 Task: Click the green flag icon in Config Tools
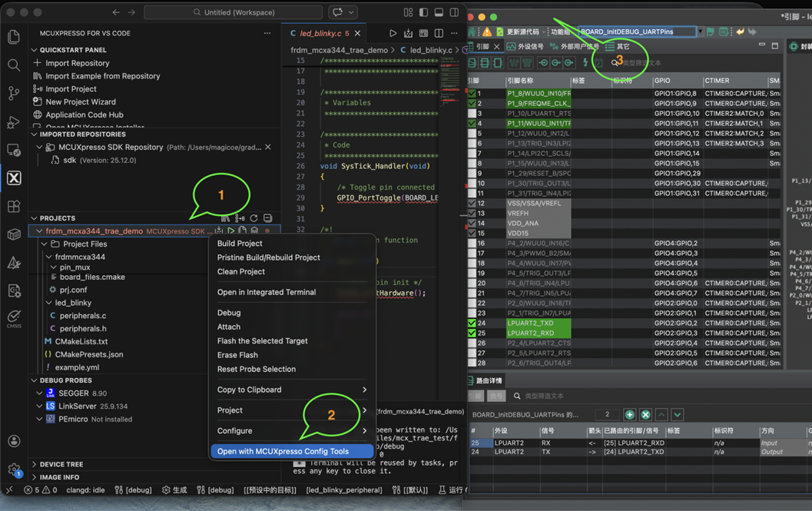[x=711, y=32]
